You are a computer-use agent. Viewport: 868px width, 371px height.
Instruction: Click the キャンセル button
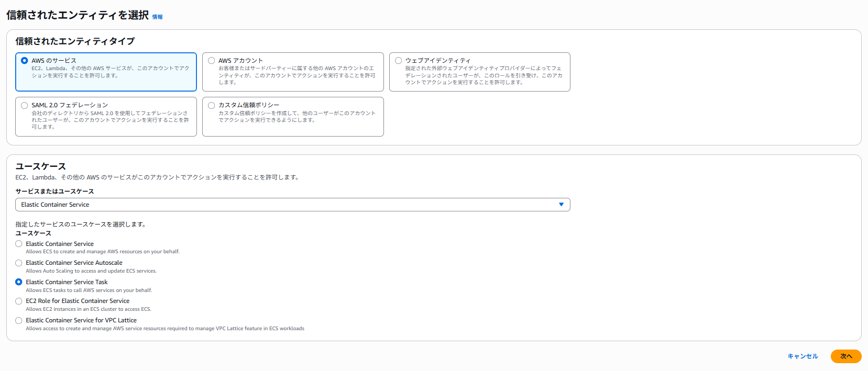click(x=803, y=356)
